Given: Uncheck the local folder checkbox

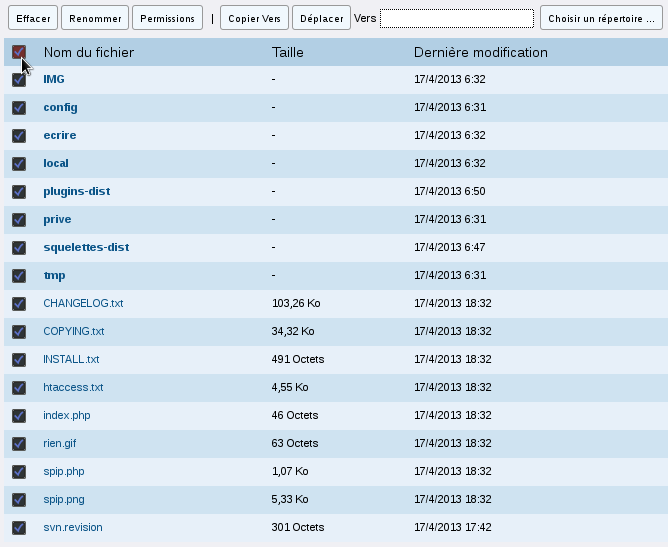Looking at the screenshot, I should [x=19, y=164].
